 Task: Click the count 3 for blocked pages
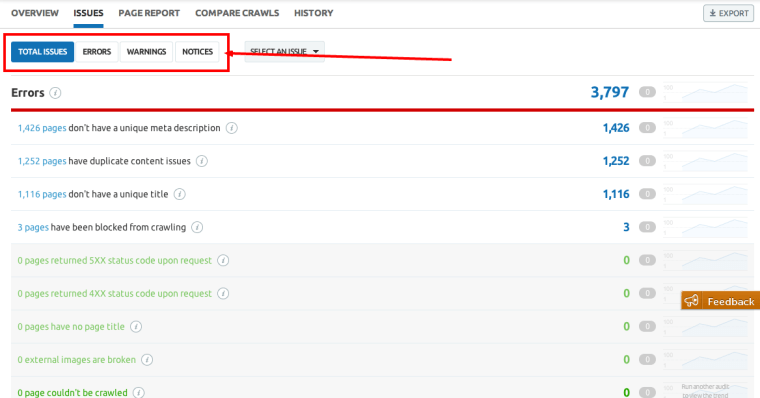click(626, 227)
